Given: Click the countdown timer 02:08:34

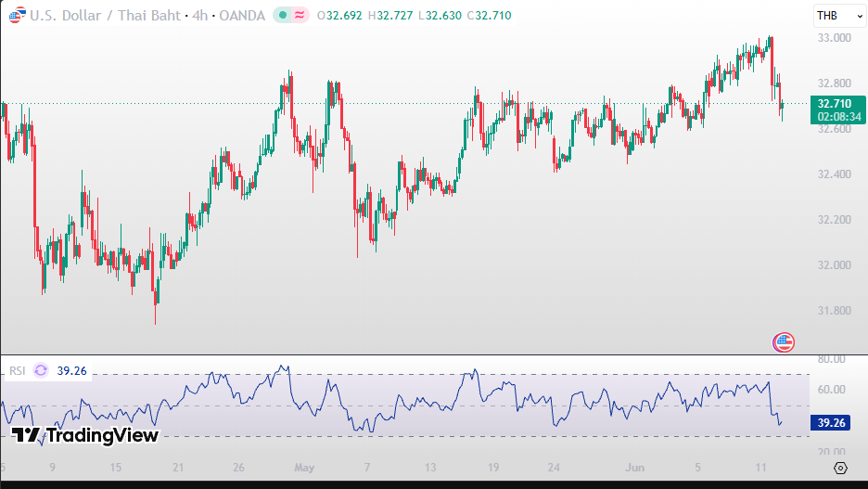Looking at the screenshot, I should click(x=838, y=117).
